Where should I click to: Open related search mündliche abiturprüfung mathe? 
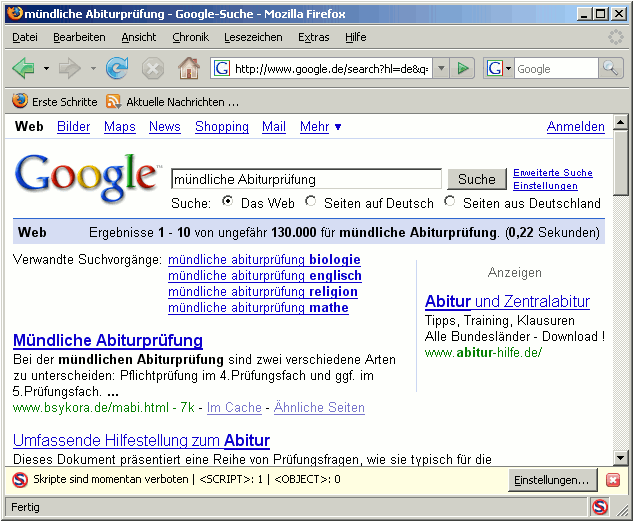258,308
